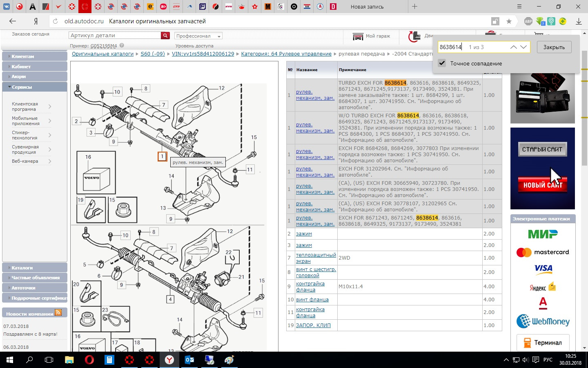The width and height of the screenshot is (588, 368).
Task: Open example article G052195M4 link
Action: (x=103, y=46)
